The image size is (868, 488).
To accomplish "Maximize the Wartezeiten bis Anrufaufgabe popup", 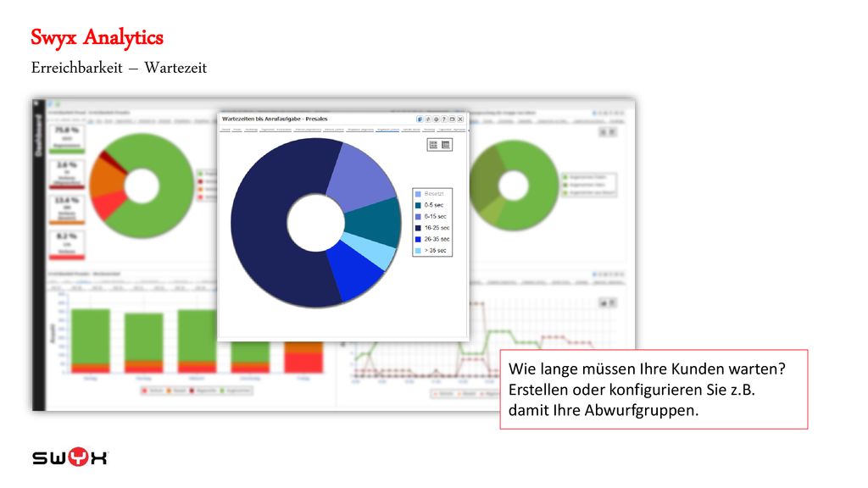I will 453,119.
